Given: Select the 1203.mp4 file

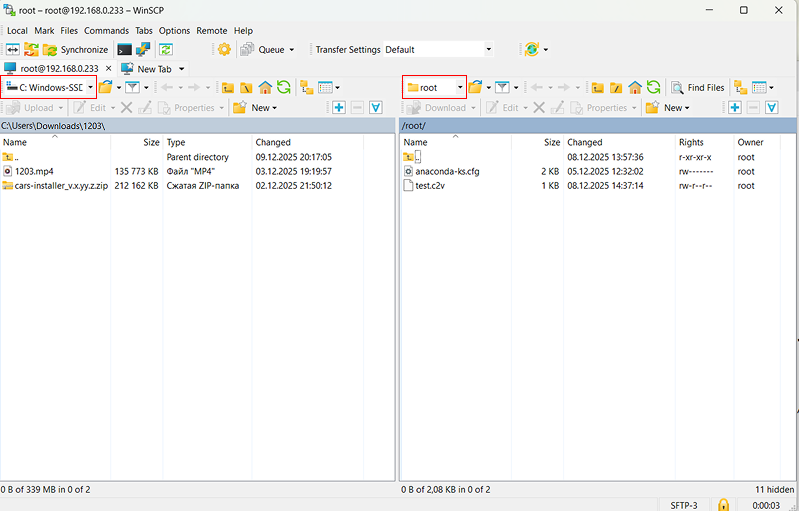Looking at the screenshot, I should [x=34, y=171].
